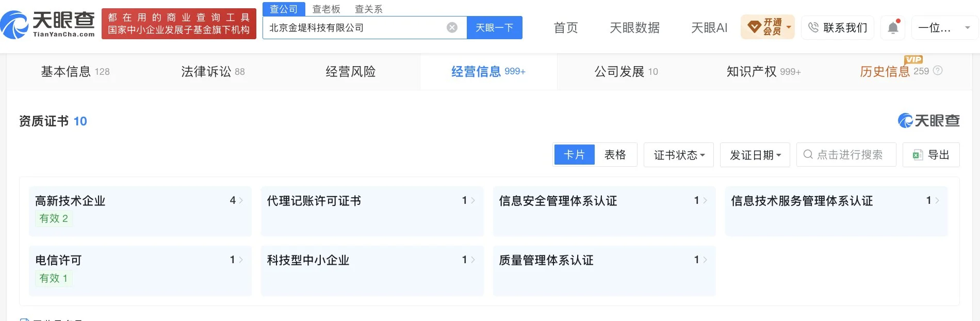Go to 首页
The height and width of the screenshot is (321, 980).
(x=566, y=27)
